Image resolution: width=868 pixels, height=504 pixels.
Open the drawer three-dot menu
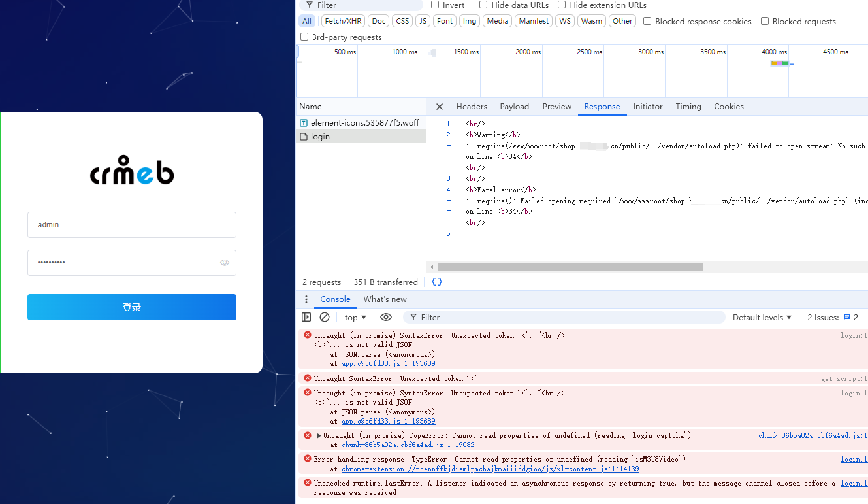[x=306, y=299]
